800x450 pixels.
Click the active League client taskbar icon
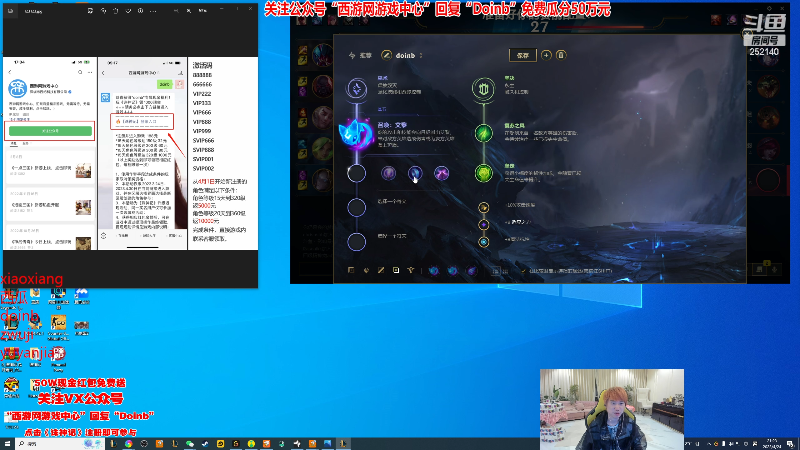343,444
